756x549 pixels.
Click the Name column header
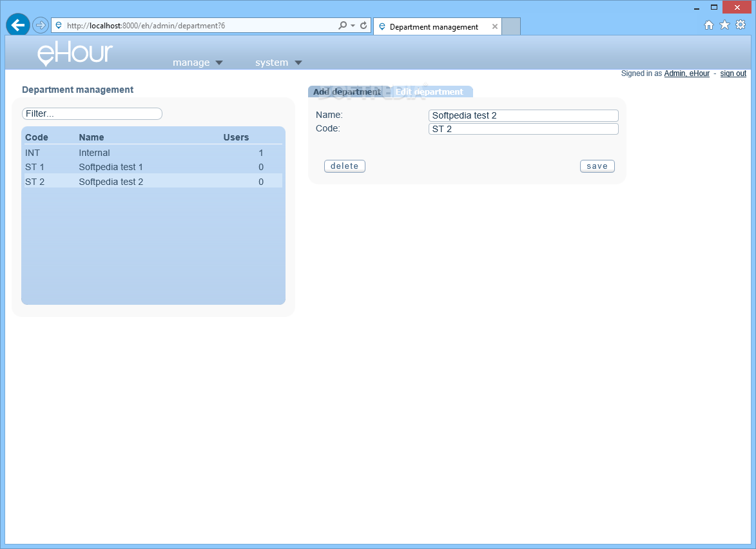92,137
